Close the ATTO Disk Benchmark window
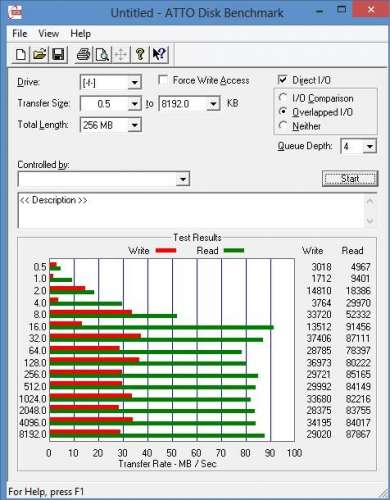Image resolution: width=390 pixels, height=500 pixels. pyautogui.click(x=371, y=10)
